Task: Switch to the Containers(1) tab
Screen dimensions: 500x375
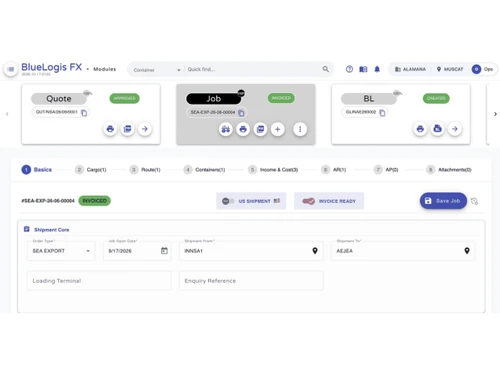Action: [x=205, y=170]
